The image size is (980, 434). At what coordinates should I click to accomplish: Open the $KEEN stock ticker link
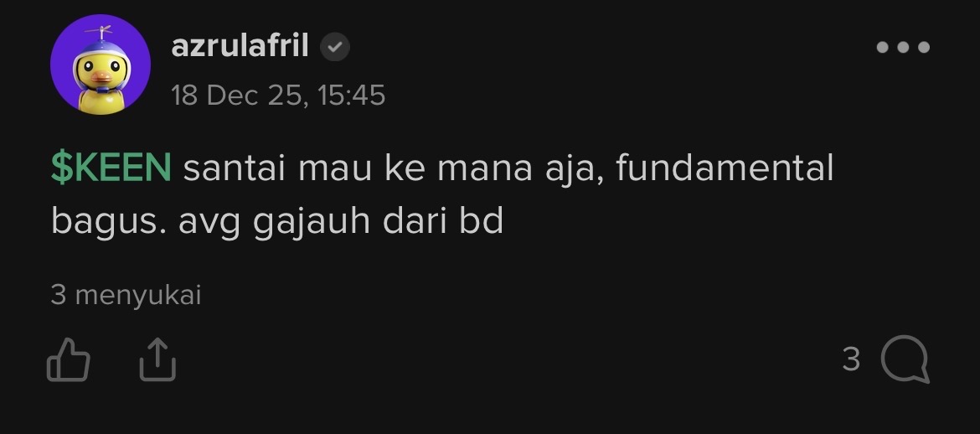click(x=111, y=168)
